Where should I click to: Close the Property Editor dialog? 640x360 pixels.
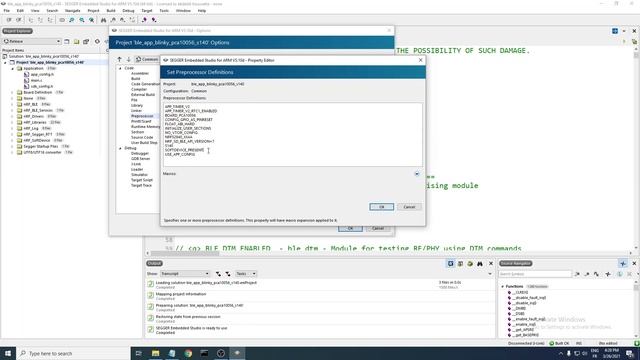point(421,60)
